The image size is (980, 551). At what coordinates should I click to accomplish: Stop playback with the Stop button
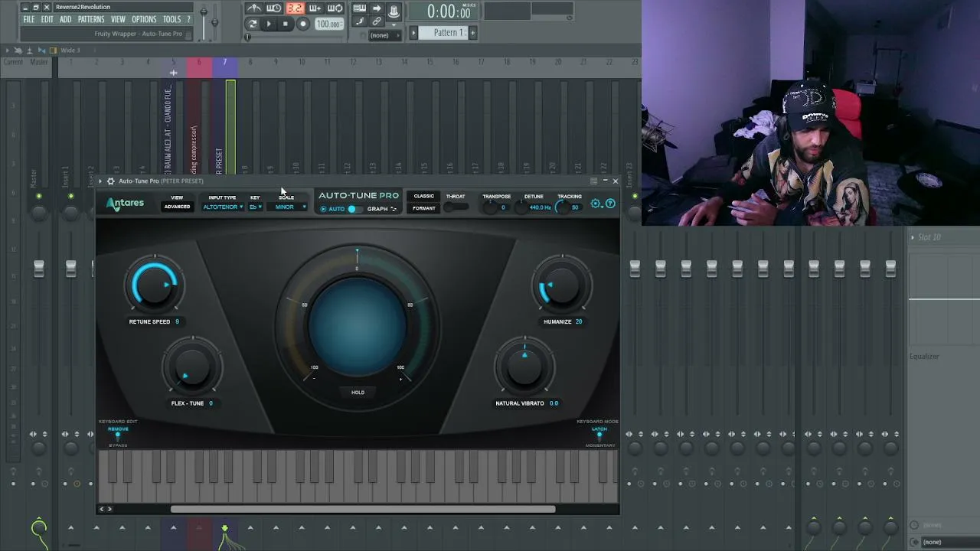pyautogui.click(x=286, y=24)
